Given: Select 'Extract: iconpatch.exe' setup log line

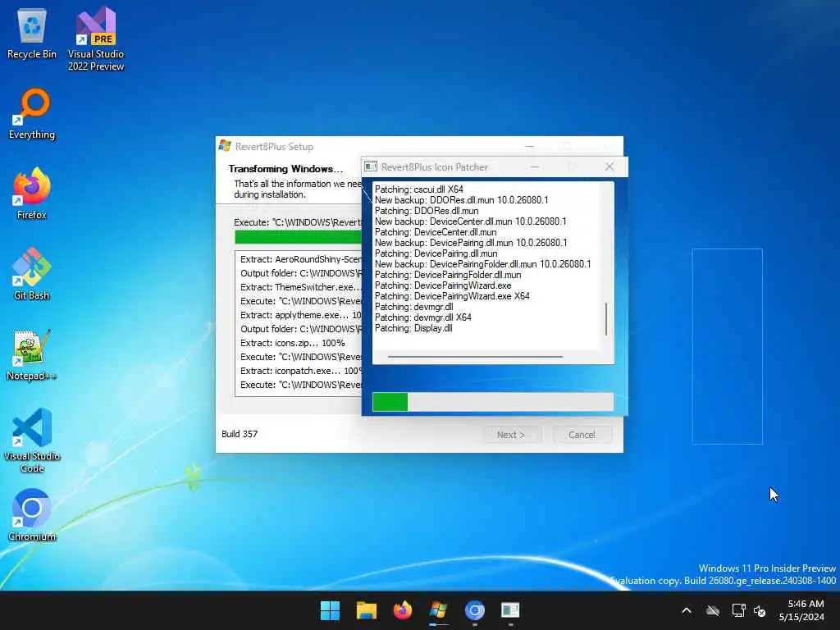Looking at the screenshot, I should coord(300,371).
